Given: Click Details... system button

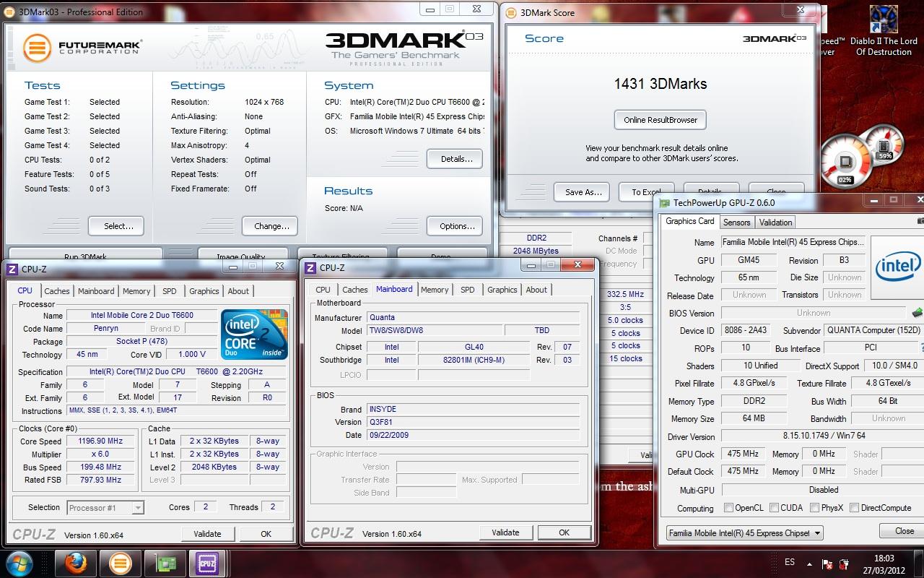Looking at the screenshot, I should [x=455, y=159].
